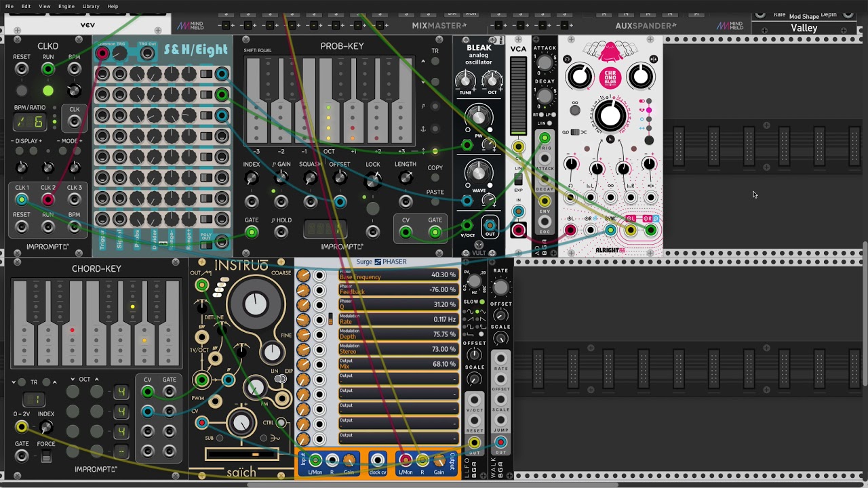Viewport: 868px width, 488px height.
Task: Click the CLK 2 output jack on CLKD
Action: [47, 200]
